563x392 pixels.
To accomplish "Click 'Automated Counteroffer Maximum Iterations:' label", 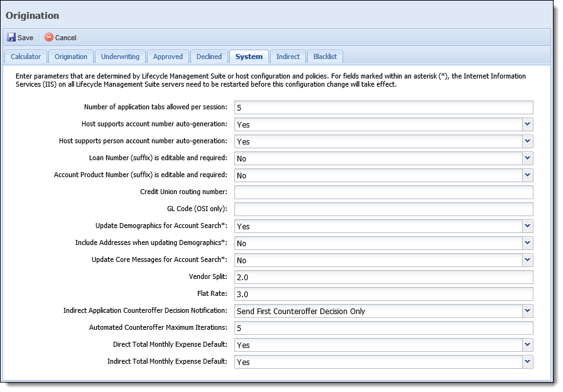I will click(x=158, y=327).
